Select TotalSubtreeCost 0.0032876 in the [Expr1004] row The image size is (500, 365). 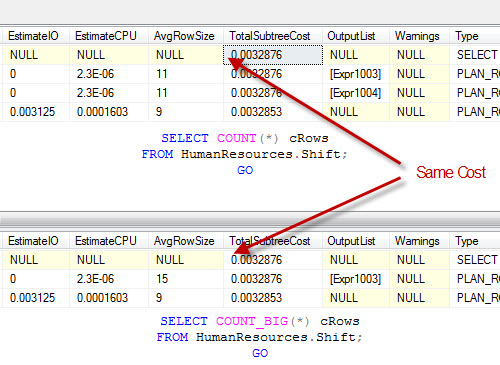[273, 93]
